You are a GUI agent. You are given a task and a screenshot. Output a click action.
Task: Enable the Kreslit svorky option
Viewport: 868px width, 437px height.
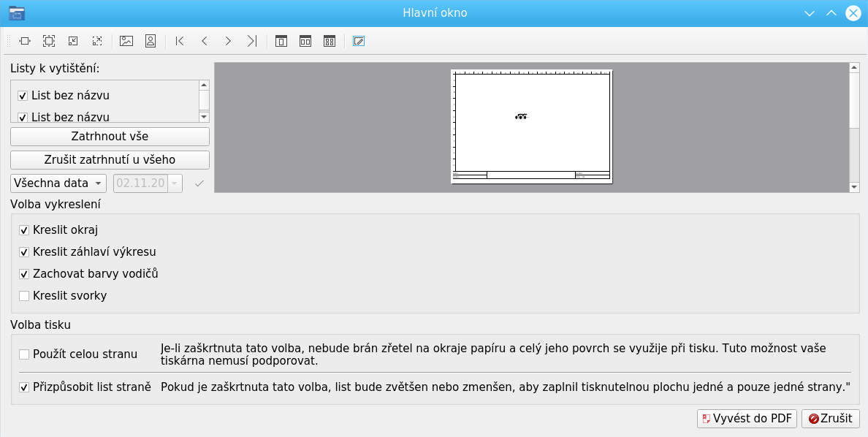point(24,296)
